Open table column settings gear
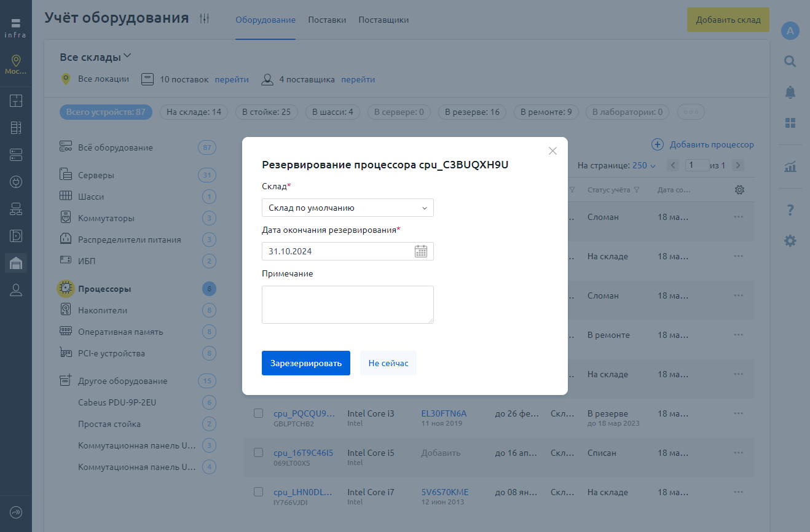This screenshot has height=532, width=810. coord(739,190)
